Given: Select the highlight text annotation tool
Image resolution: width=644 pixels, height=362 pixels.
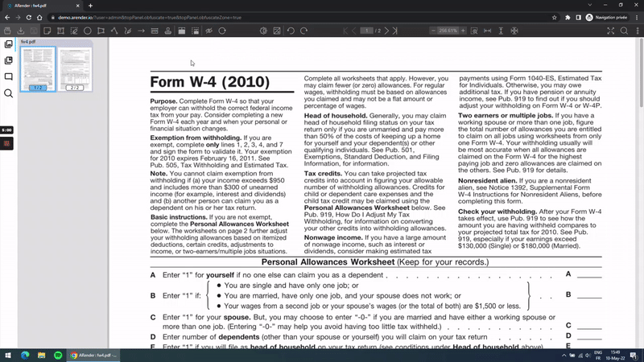Looking at the screenshot, I should click(x=74, y=31).
